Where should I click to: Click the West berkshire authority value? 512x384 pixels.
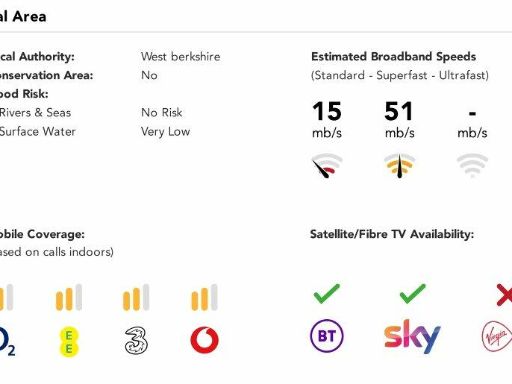pos(180,56)
